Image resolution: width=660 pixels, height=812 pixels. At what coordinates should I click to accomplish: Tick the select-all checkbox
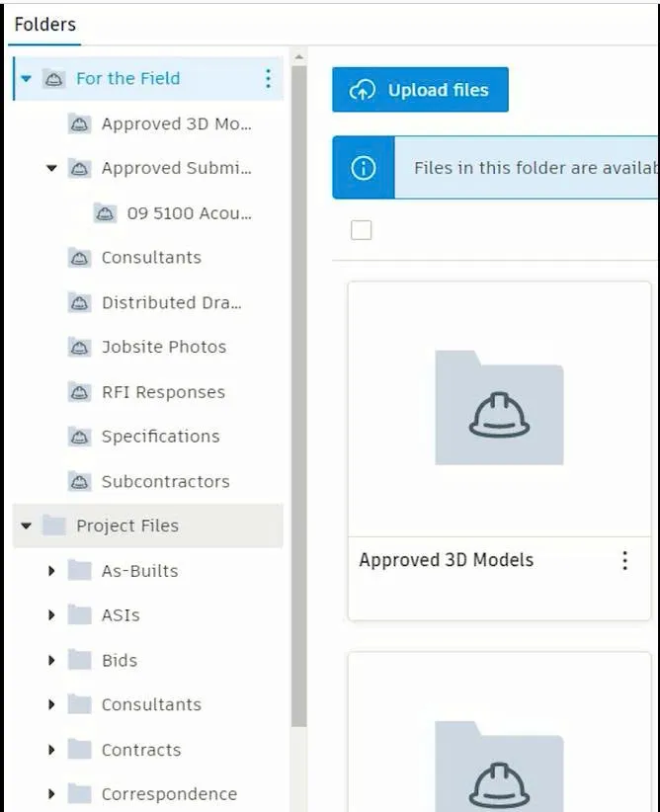point(361,230)
